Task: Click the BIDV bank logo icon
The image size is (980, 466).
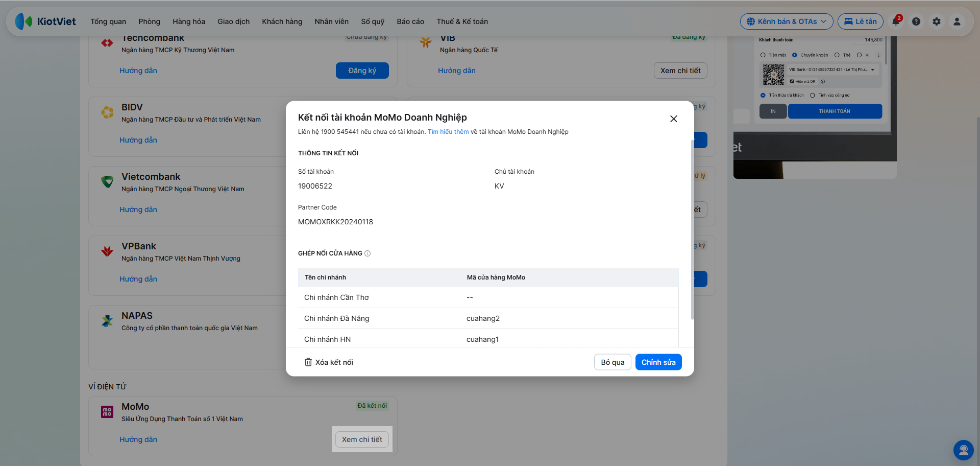Action: tap(107, 112)
